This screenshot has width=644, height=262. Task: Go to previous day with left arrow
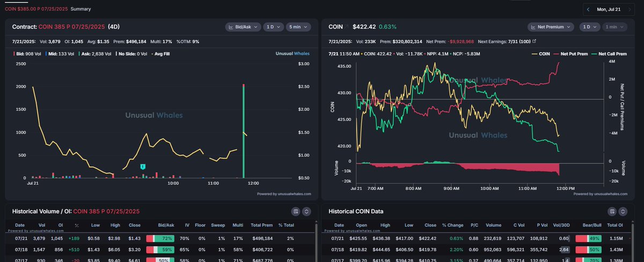tap(588, 9)
